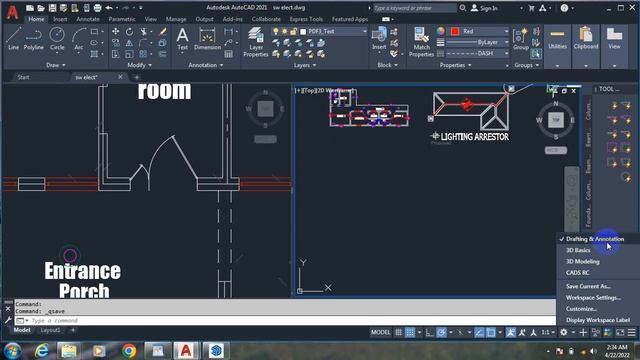Click the Group tool icon
The width and height of the screenshot is (640, 360).
click(x=521, y=39)
